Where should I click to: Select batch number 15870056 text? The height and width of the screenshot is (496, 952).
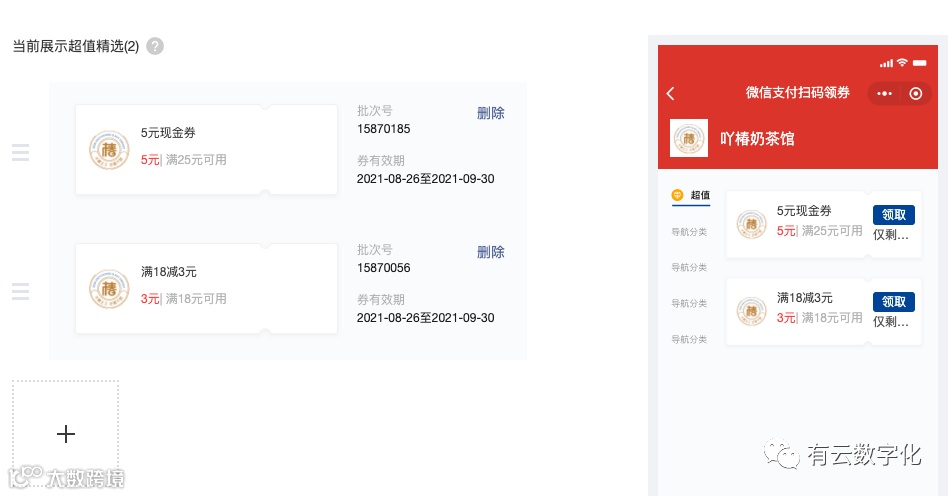(384, 268)
